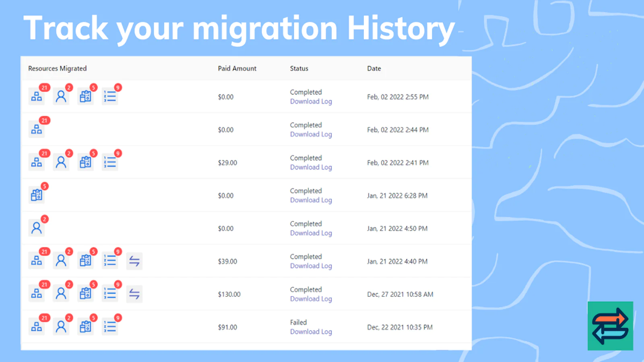
Task: Click the transfer arrows icon in $130.00 row
Action: tap(134, 294)
